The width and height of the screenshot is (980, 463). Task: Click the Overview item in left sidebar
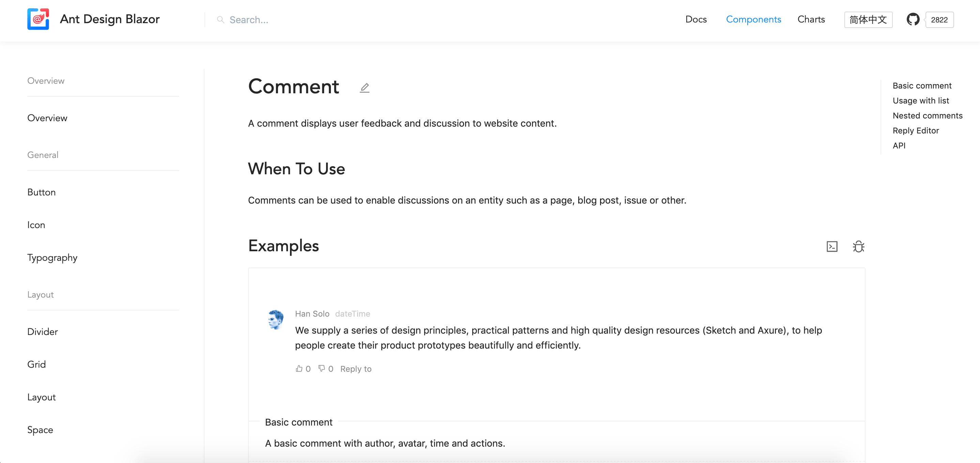point(47,117)
